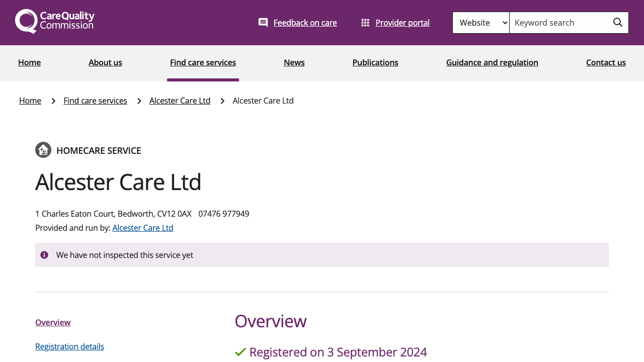Screen dimensions: 644x362
Task: Click the Care Quality Commission logo
Action: (x=54, y=21)
